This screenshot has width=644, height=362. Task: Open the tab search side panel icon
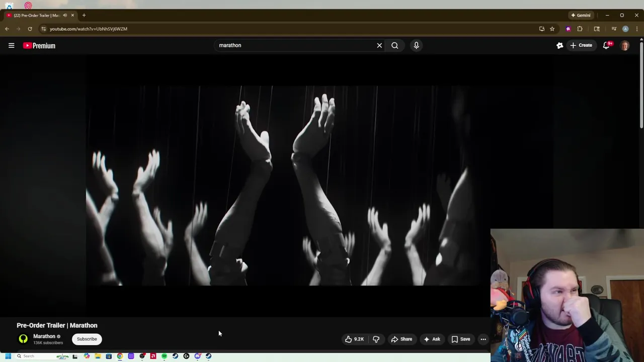coord(597,29)
